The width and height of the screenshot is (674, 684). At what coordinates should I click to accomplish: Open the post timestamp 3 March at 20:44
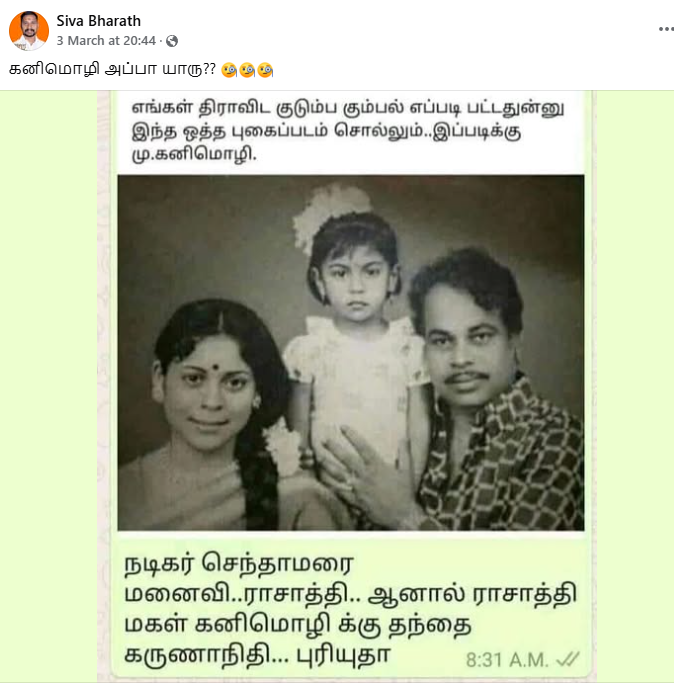[106, 41]
